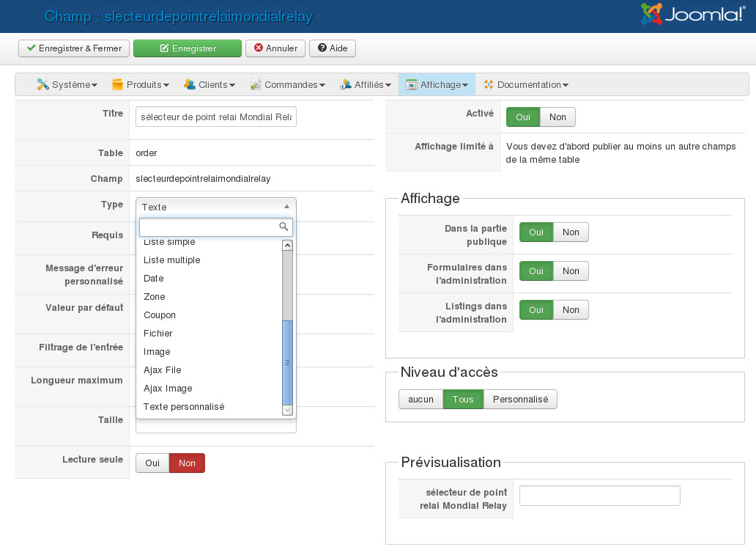Set Activé to Non
The width and height of the screenshot is (756, 555).
(x=557, y=117)
